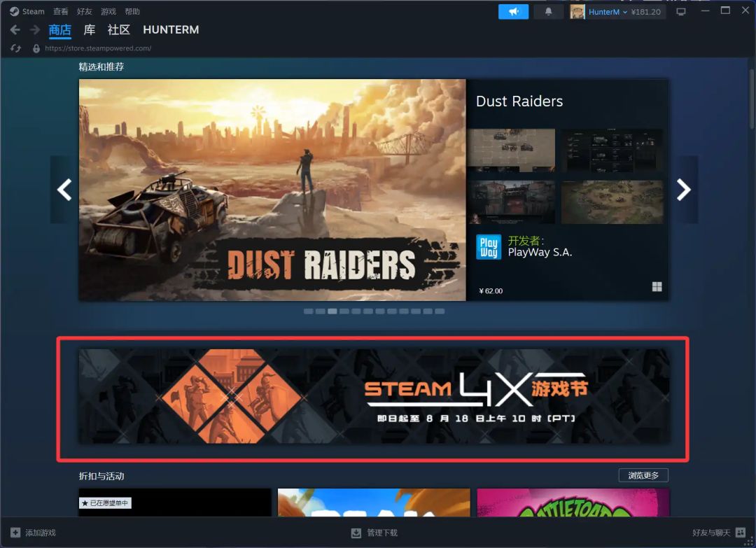Image resolution: width=756 pixels, height=548 pixels.
Task: Open the announcements megaphone button
Action: pos(513,12)
